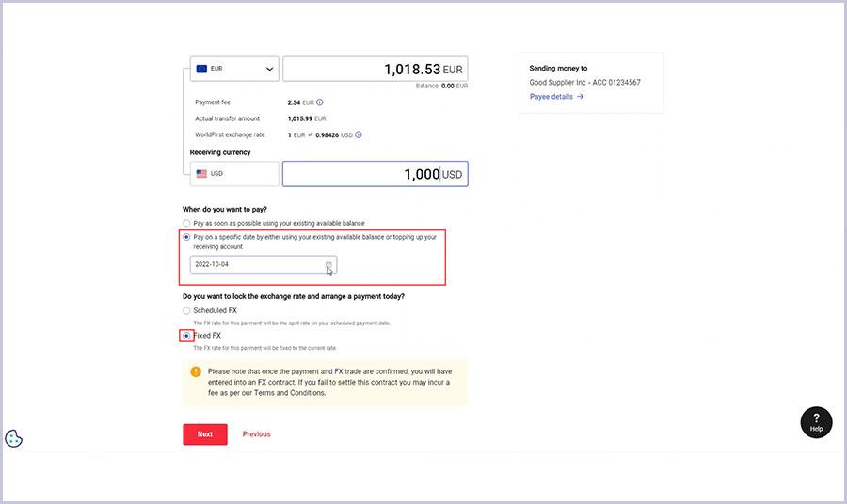This screenshot has height=504, width=847.
Task: Click the orange warning icon in the notice
Action: (x=196, y=371)
